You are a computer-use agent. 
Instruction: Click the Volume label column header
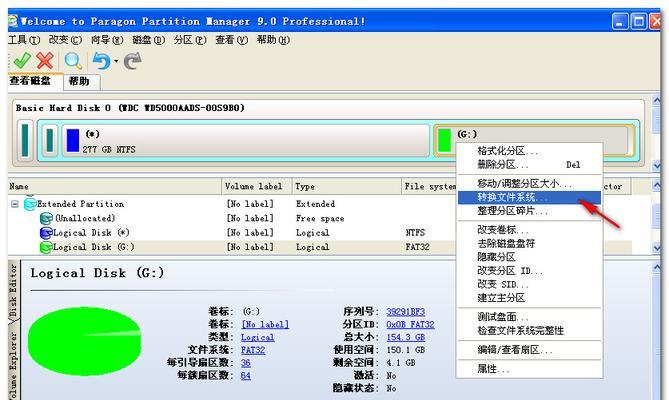click(x=257, y=186)
